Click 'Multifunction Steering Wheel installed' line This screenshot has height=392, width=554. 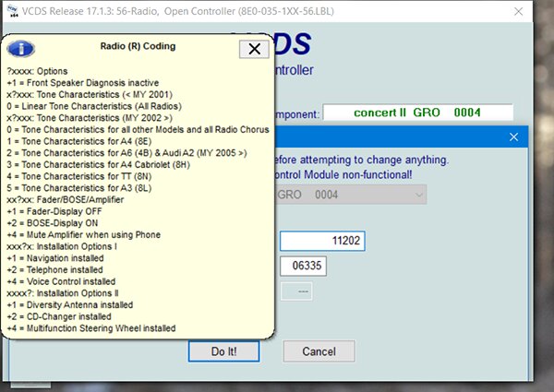(91, 328)
